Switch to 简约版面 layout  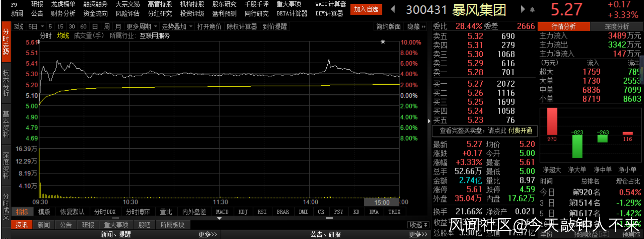388,26
